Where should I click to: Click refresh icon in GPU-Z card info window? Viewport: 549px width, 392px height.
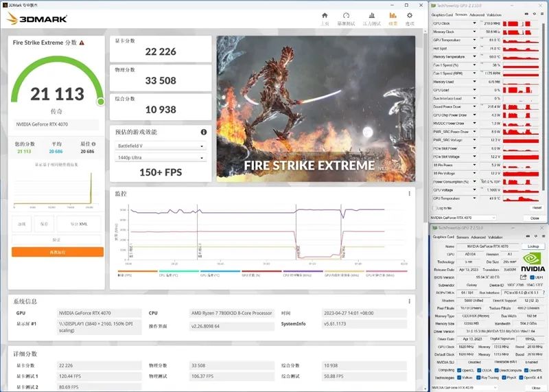click(x=536, y=236)
